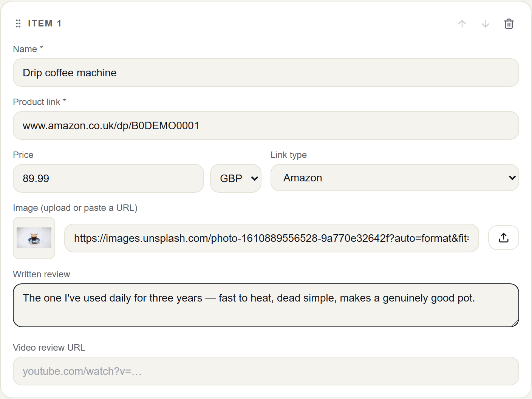Open the Link type Amazon dropdown
The width and height of the screenshot is (532, 399).
(x=395, y=178)
